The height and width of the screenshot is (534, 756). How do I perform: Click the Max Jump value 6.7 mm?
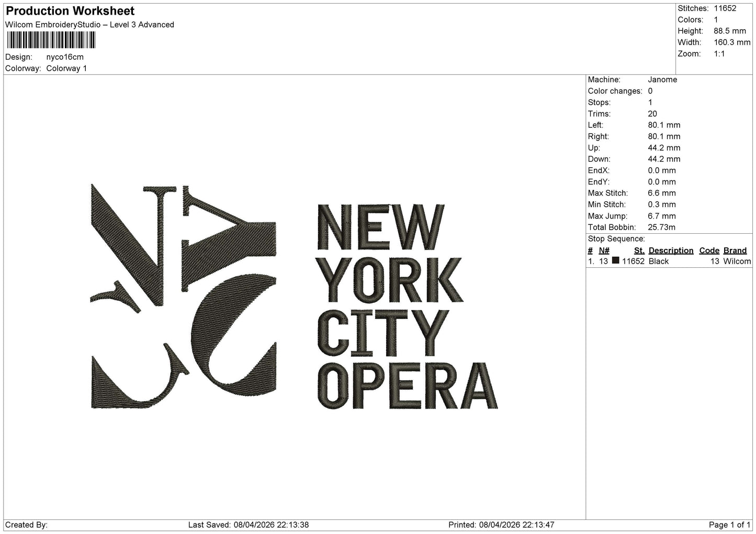[662, 216]
